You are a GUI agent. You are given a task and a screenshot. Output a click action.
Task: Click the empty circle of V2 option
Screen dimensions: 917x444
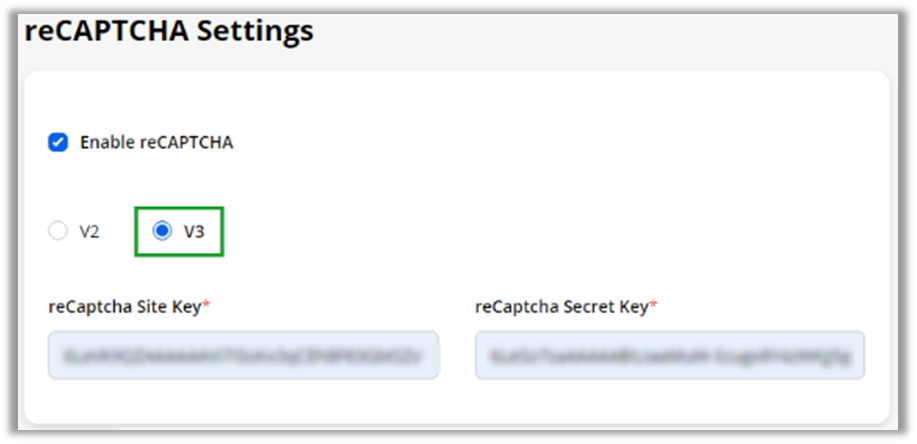(58, 232)
